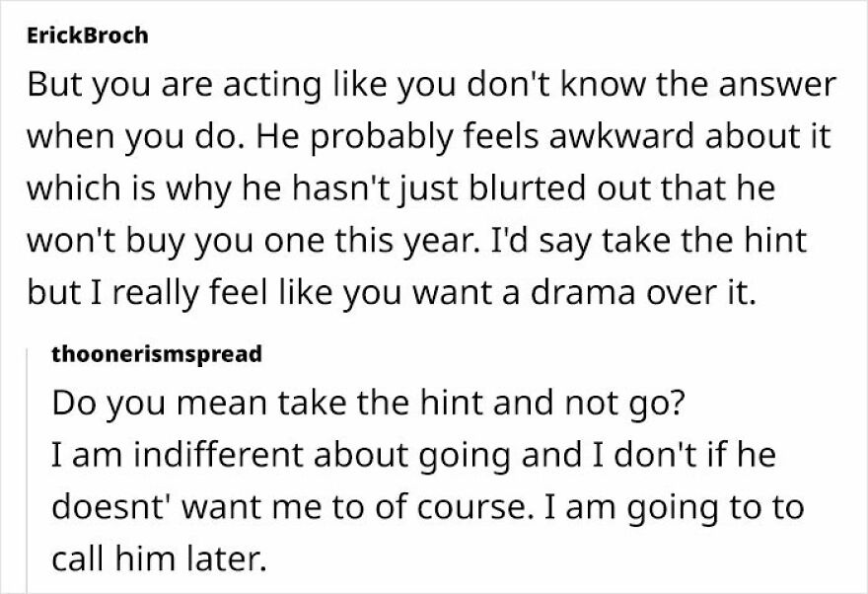Screen dimensions: 868x594
Task: Click the words 'not go?' in the reply
Action: [x=625, y=405]
